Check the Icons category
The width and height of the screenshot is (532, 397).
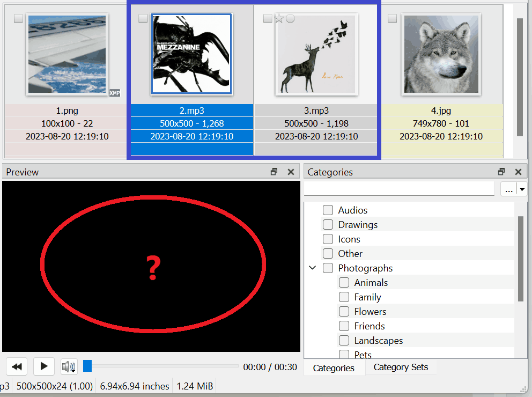[x=328, y=239]
